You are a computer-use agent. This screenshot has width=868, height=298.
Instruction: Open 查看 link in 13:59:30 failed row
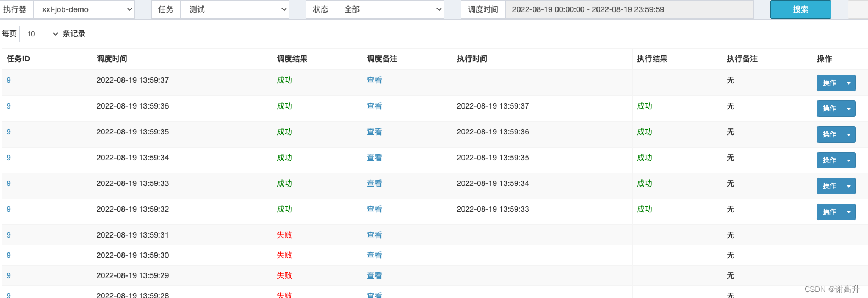(374, 255)
